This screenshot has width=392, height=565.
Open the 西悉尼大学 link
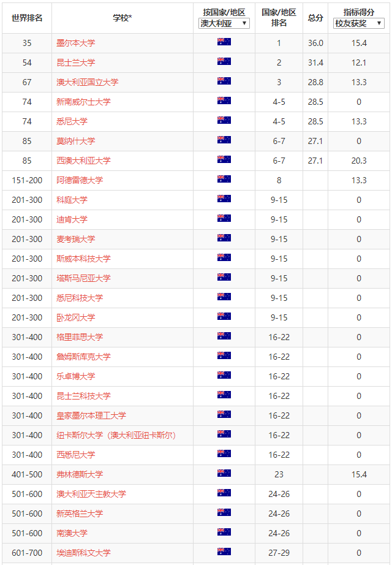(x=76, y=455)
